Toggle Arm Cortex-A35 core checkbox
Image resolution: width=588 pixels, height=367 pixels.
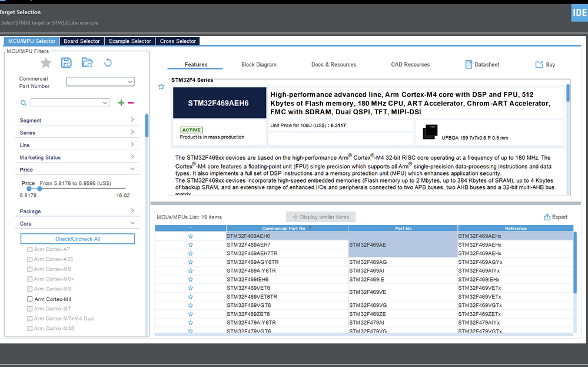pyautogui.click(x=29, y=259)
